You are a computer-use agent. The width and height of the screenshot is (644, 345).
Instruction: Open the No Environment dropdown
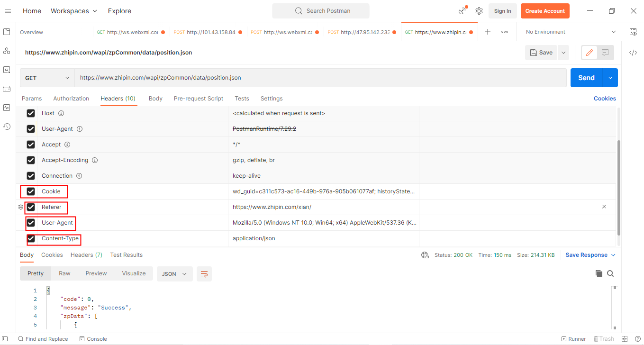tap(571, 32)
